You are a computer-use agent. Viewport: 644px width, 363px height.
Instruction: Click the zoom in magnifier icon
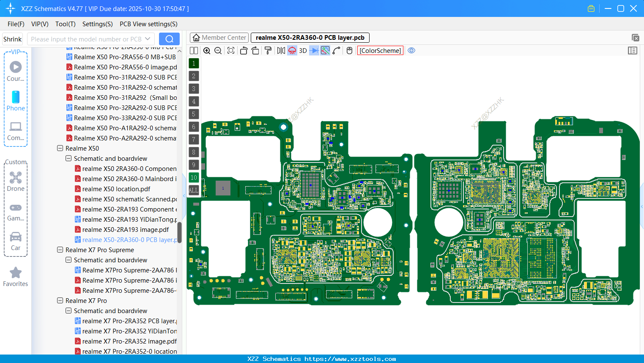207,51
